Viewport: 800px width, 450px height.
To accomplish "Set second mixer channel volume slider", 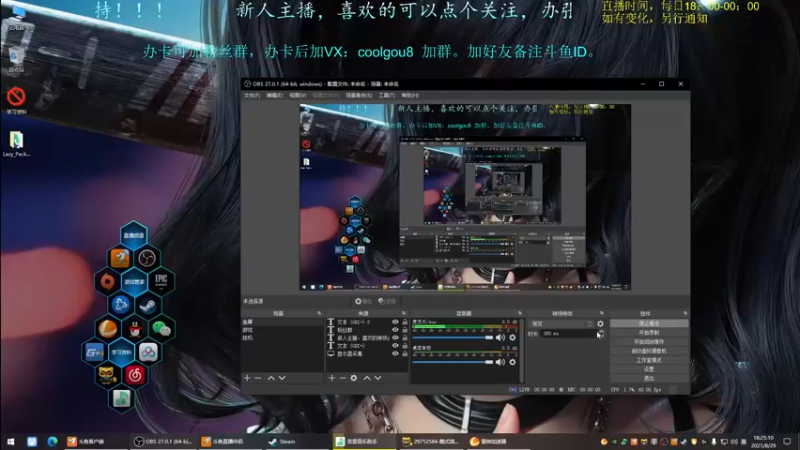I will pyautogui.click(x=453, y=362).
